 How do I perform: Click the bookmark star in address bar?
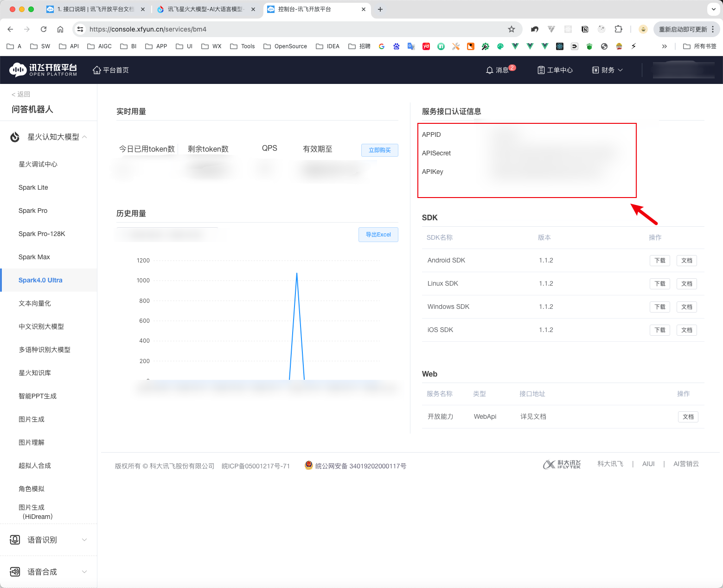click(512, 29)
